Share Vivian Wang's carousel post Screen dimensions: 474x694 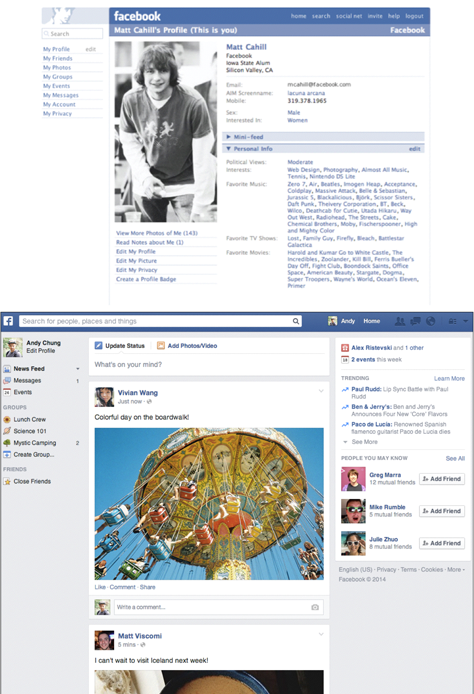[x=147, y=587]
